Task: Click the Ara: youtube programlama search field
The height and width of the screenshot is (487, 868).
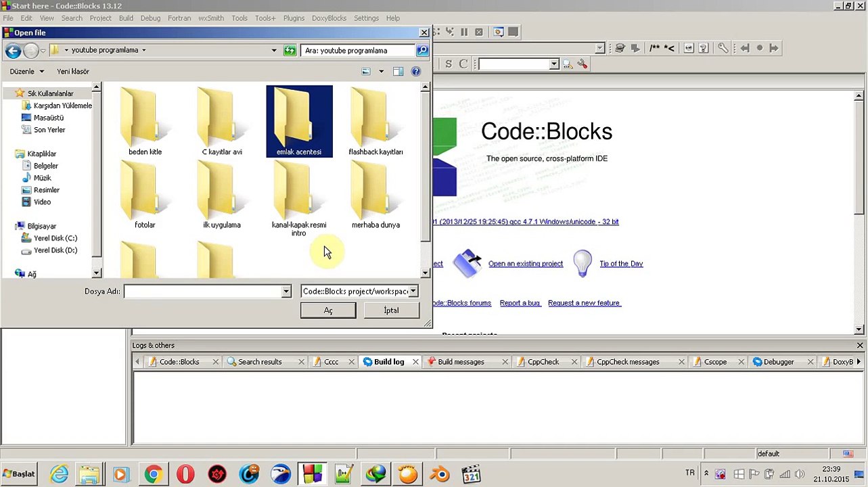Action: 358,50
